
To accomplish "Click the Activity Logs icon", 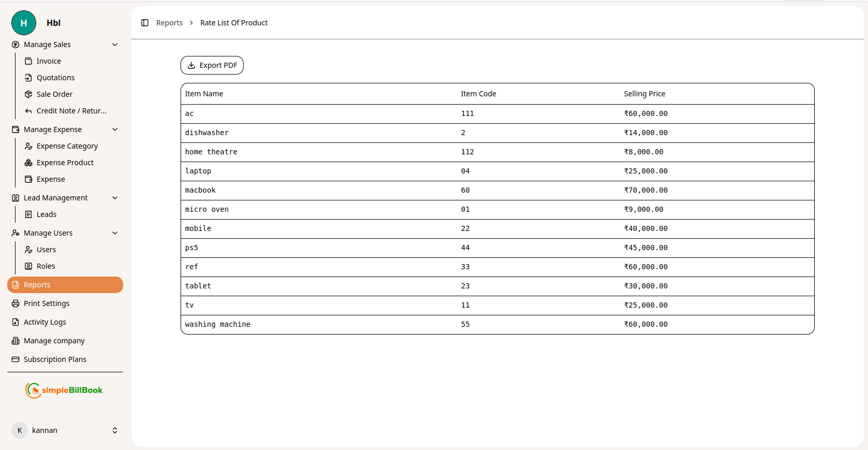I will [16, 322].
